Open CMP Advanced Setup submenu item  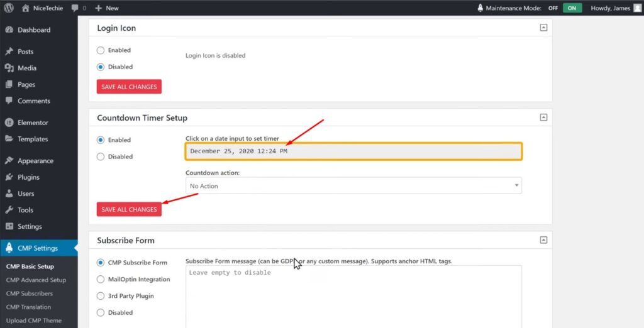tap(36, 280)
